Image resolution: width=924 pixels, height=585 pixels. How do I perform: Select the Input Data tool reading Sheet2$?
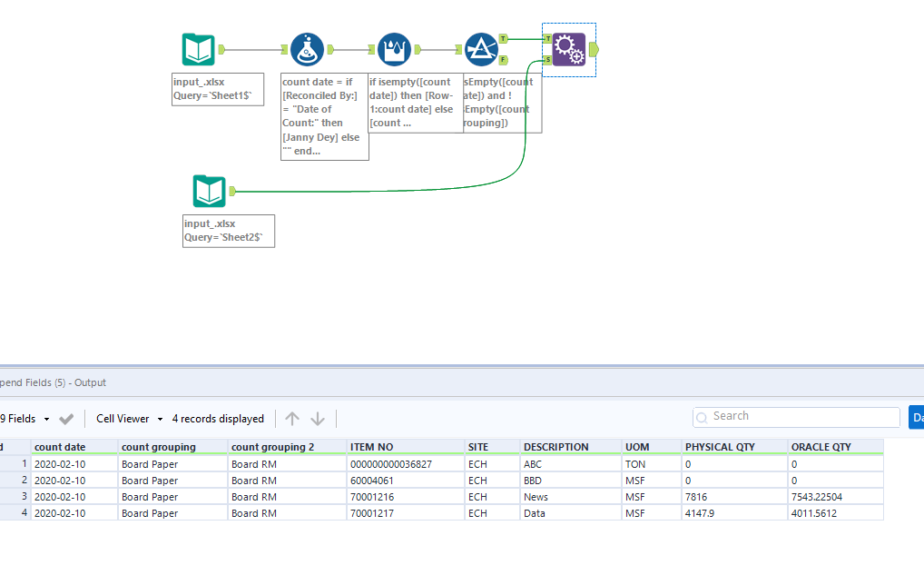(x=209, y=192)
